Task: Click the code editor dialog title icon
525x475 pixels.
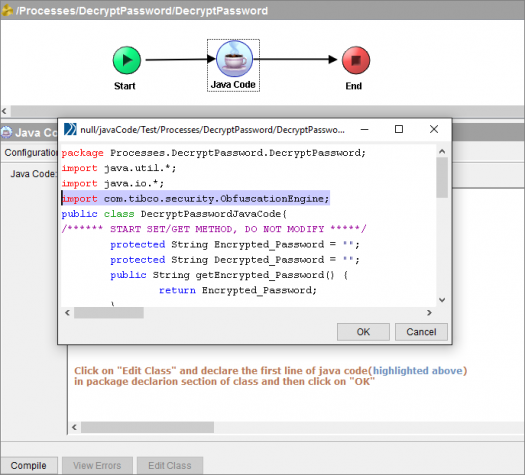Action: (70, 129)
